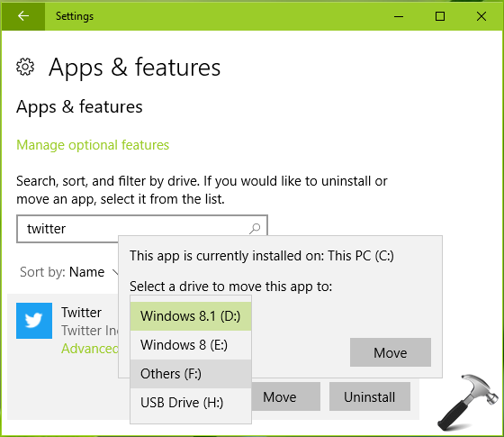Close the Settings window
The image size is (504, 437).
(481, 16)
